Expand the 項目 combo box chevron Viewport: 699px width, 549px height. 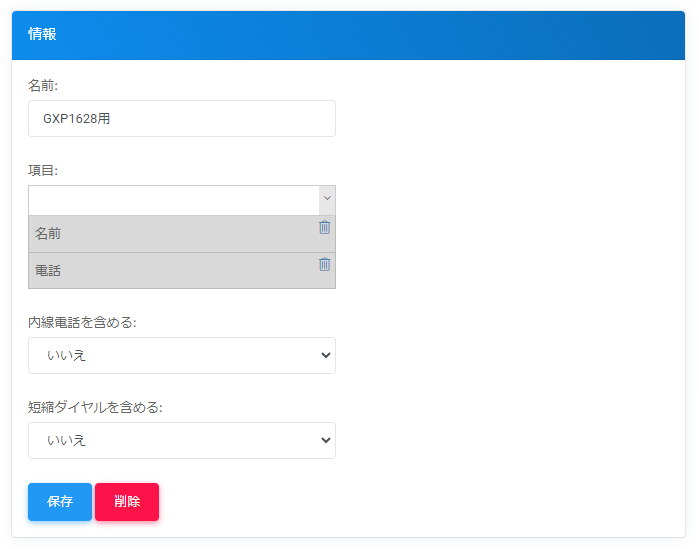pyautogui.click(x=326, y=199)
